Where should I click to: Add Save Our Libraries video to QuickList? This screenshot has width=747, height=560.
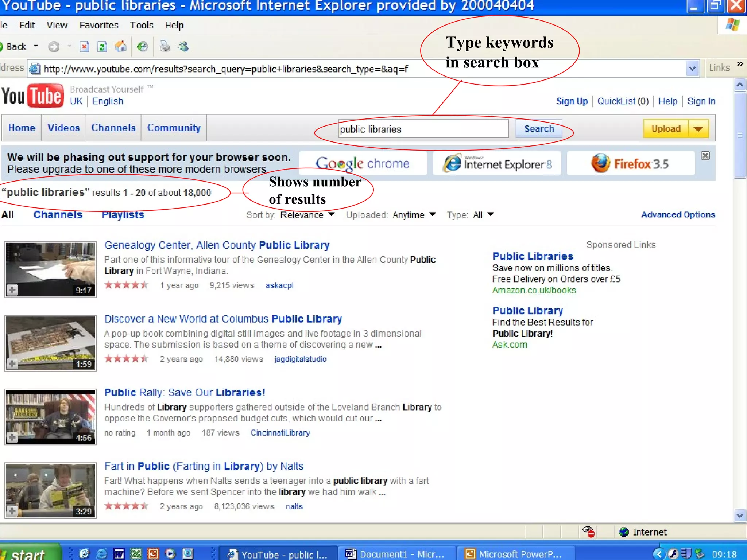click(12, 437)
